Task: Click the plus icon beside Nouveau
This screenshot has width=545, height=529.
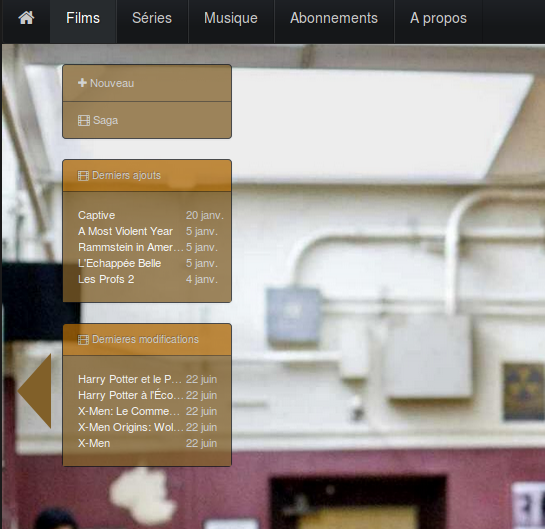Action: (x=82, y=83)
